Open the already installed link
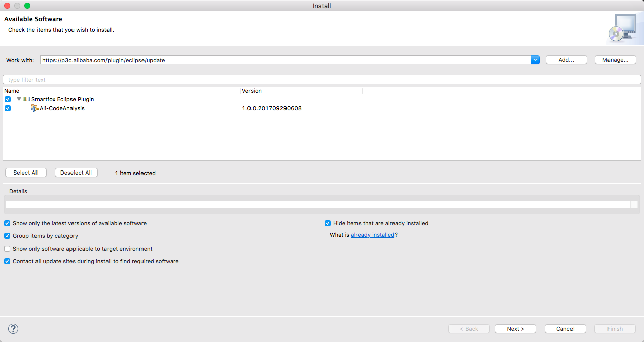Screen dimensions: 644x342 [372, 235]
